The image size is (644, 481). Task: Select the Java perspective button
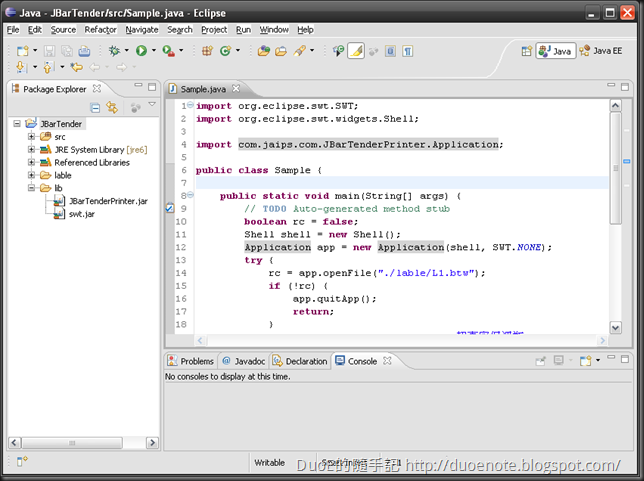(x=556, y=50)
